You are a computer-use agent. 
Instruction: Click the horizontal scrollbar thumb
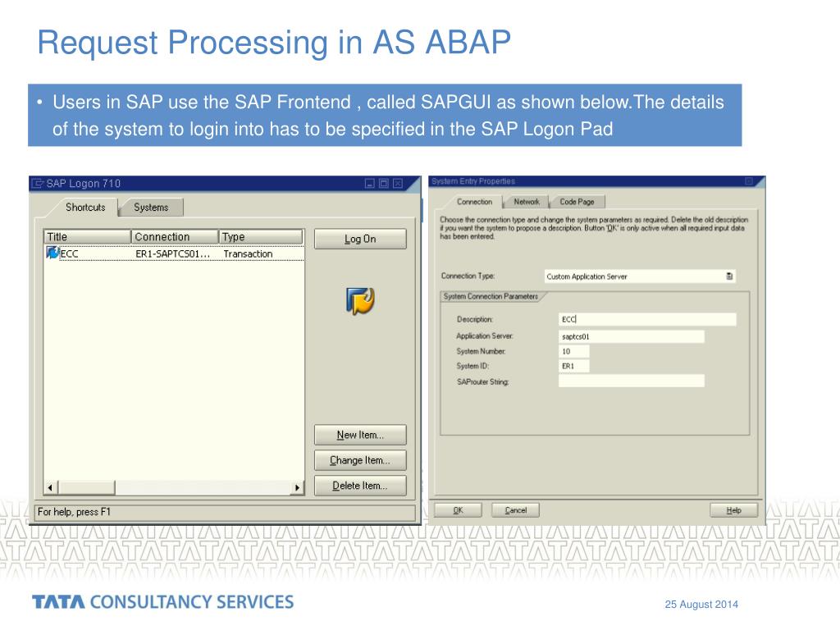coord(86,487)
